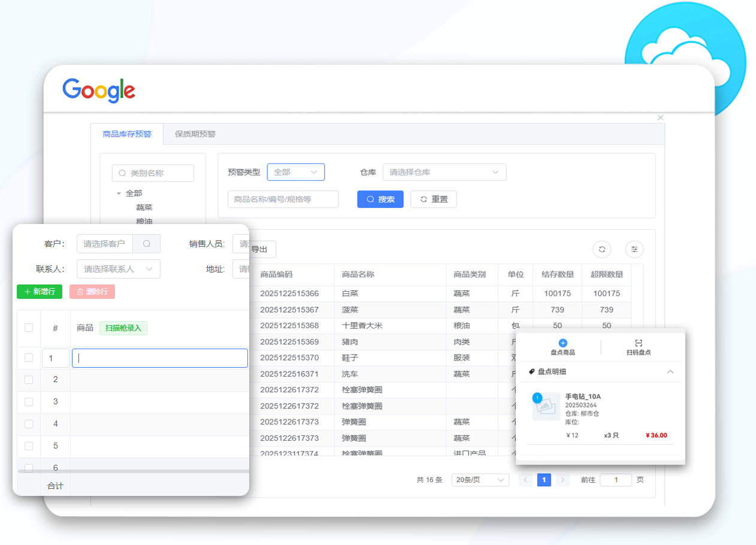Click the blue 搜索 button
Screen dimensions: 756x545
pos(380,199)
